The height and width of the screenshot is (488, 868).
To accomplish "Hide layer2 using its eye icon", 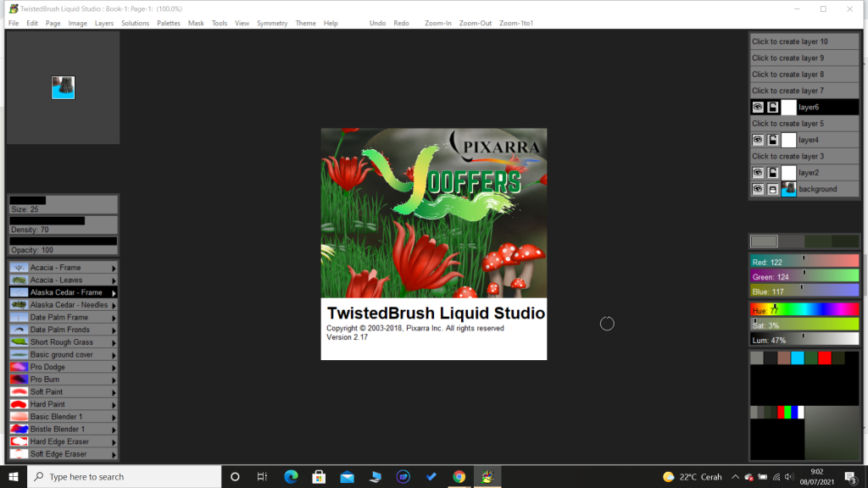I will 758,173.
